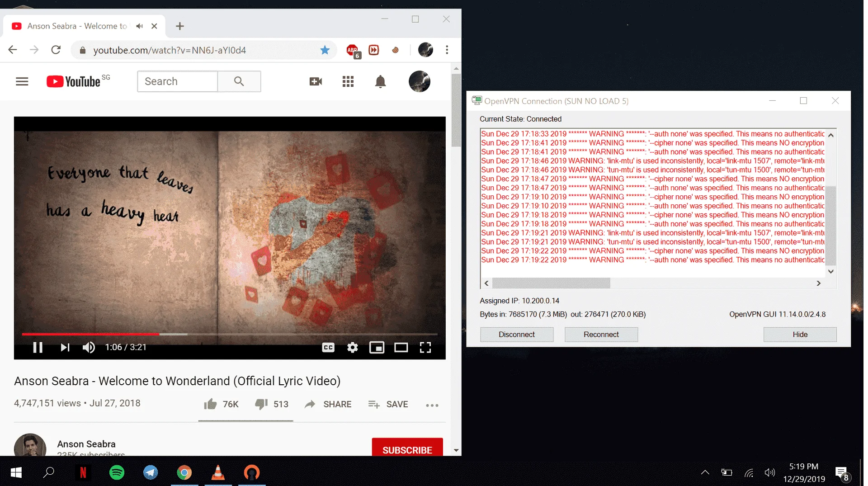Click Hide in OpenVPN window

[800, 335]
